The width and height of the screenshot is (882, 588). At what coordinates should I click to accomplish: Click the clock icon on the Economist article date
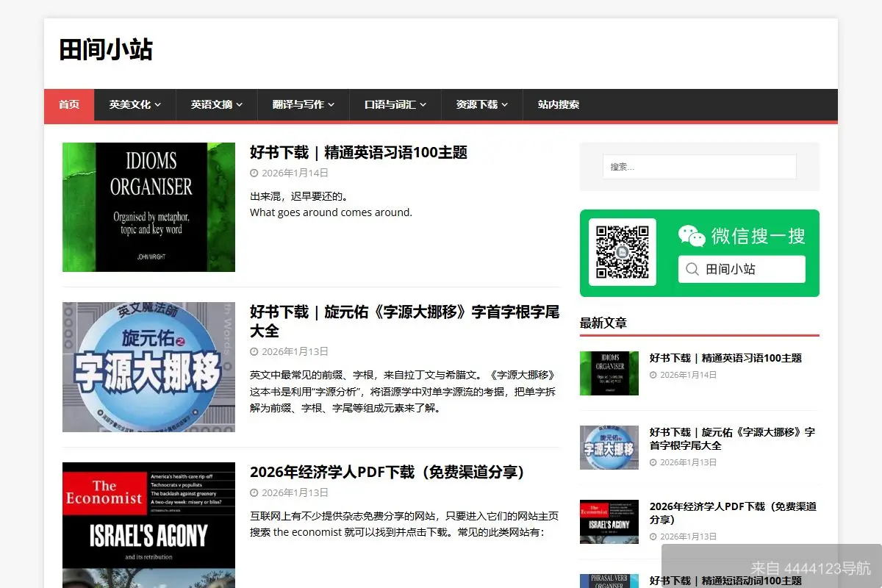[x=254, y=492]
